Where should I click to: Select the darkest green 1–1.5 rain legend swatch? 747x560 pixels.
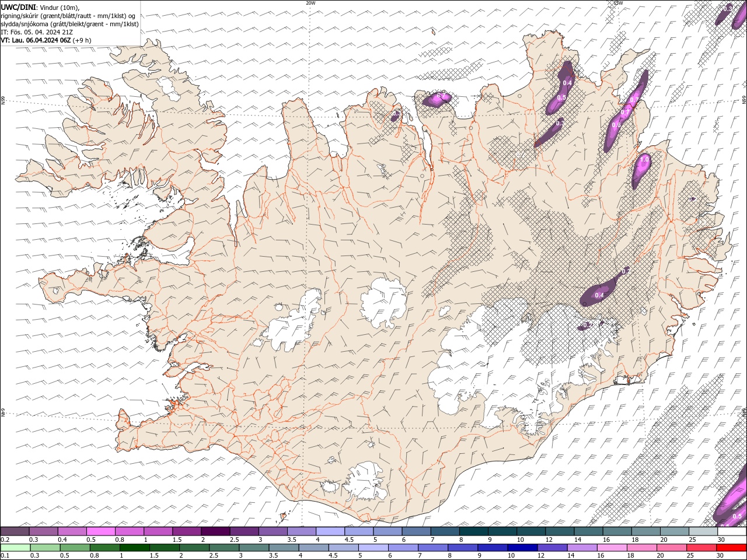coord(135,548)
